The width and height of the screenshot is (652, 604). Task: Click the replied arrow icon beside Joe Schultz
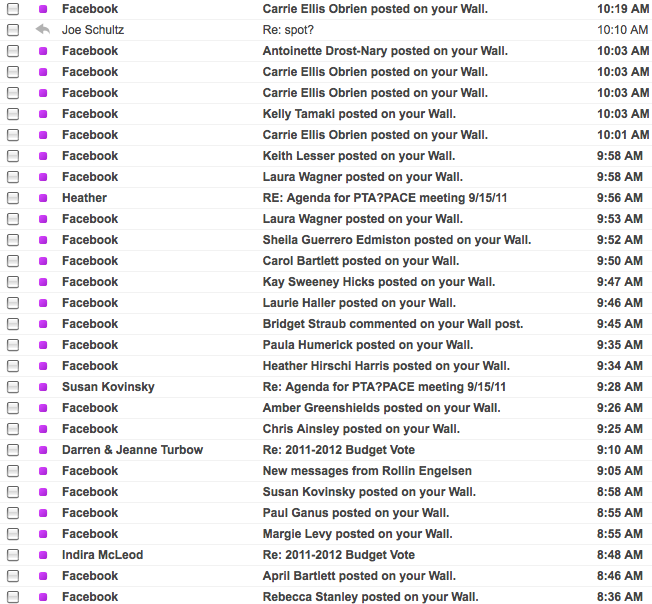coord(42,30)
